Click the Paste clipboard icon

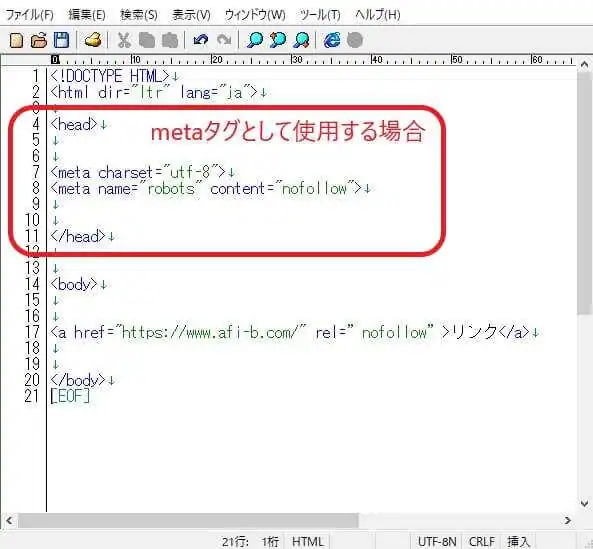click(170, 40)
